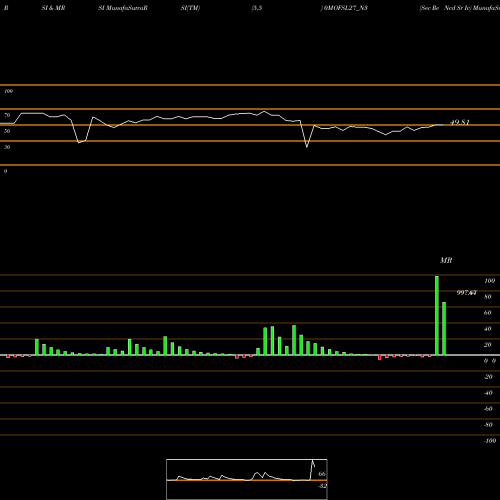Click the MR axis label -80
500x500 pixels.
coord(488,425)
